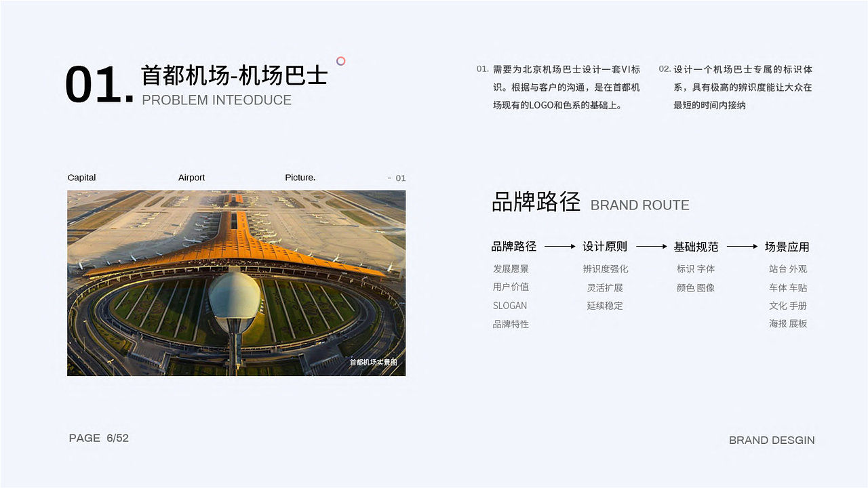Screen dimensions: 868x488
Task: Select the Airport label above the photo
Action: 191,178
